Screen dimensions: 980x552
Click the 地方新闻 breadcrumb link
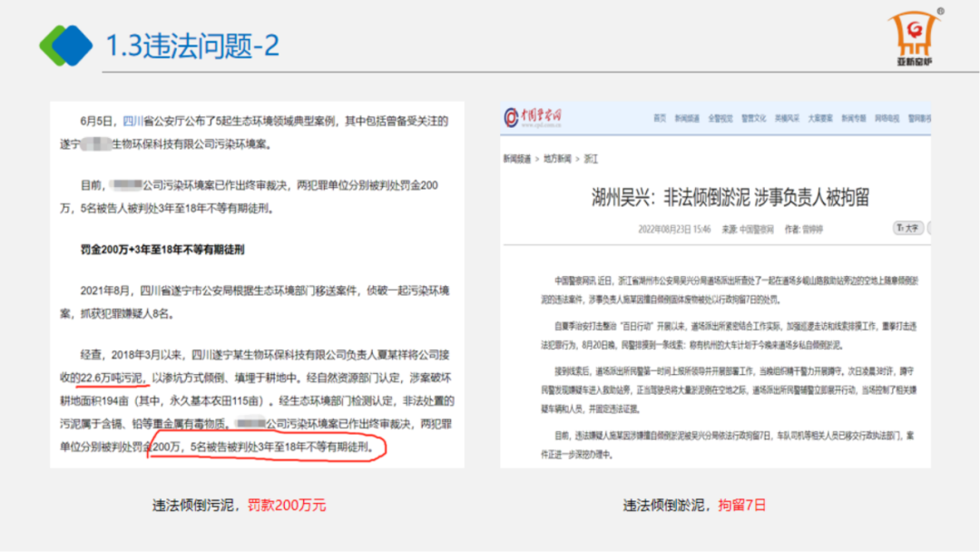tap(558, 158)
